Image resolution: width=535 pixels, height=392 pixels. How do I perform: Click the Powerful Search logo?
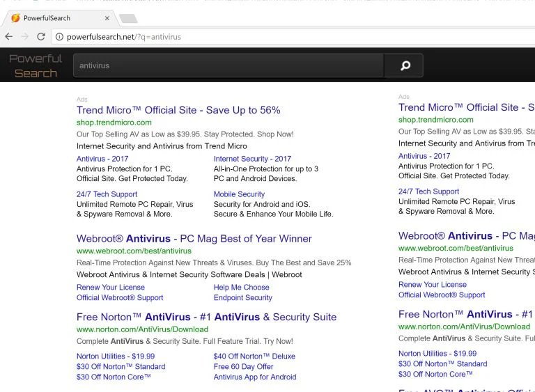click(x=36, y=65)
